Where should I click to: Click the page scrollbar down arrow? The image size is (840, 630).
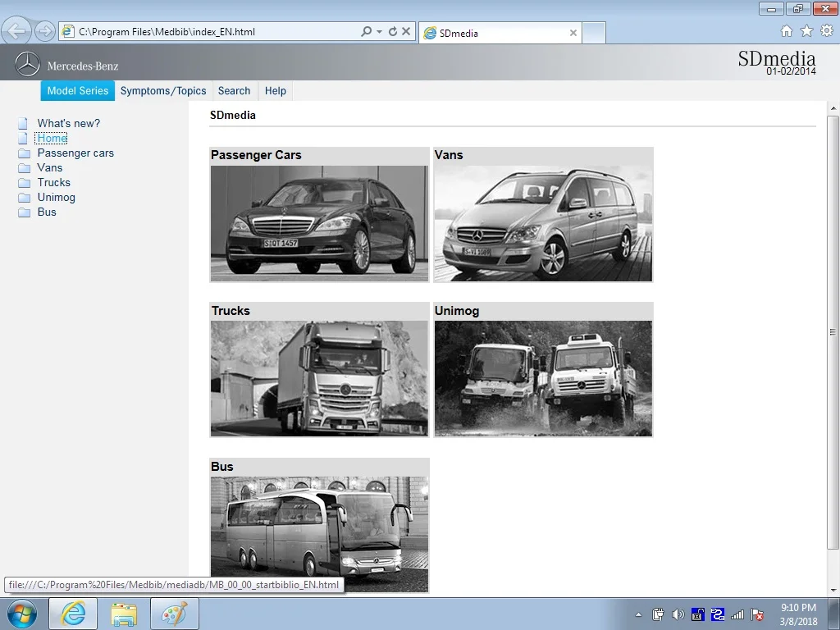point(833,591)
